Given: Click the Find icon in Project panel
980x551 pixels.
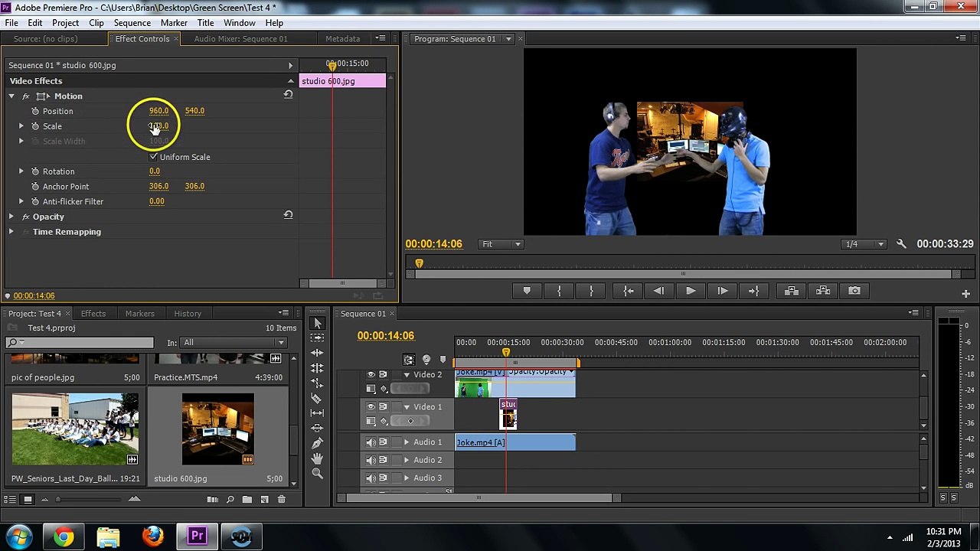Looking at the screenshot, I should (x=230, y=500).
